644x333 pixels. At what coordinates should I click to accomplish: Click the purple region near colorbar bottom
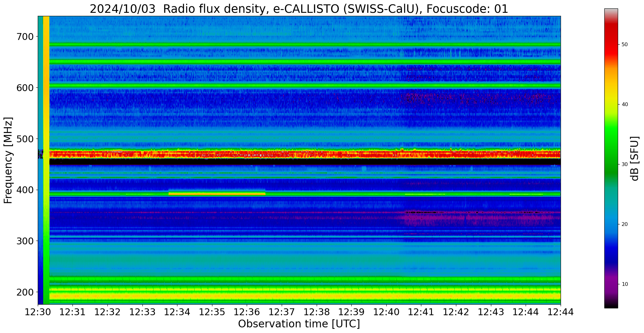611,282
